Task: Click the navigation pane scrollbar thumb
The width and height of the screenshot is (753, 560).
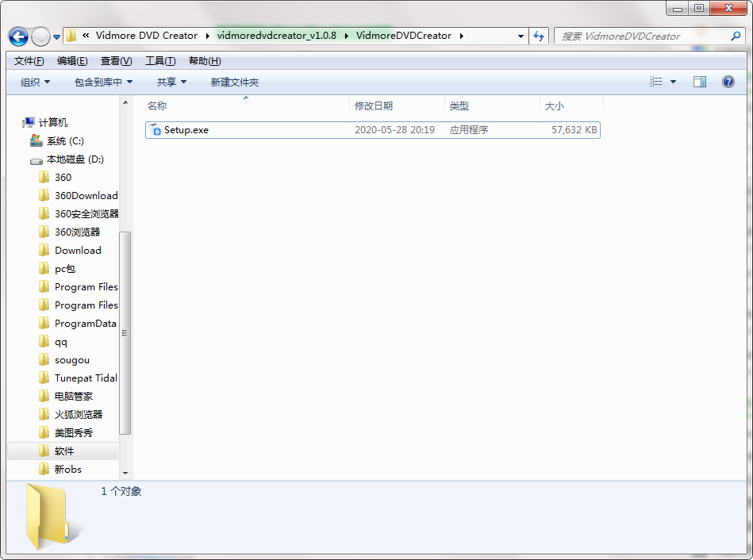Action: 125,333
